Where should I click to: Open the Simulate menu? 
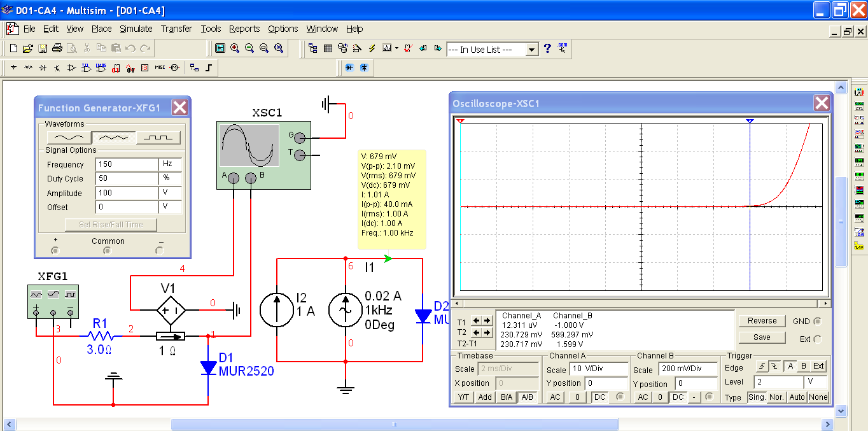pyautogui.click(x=136, y=29)
